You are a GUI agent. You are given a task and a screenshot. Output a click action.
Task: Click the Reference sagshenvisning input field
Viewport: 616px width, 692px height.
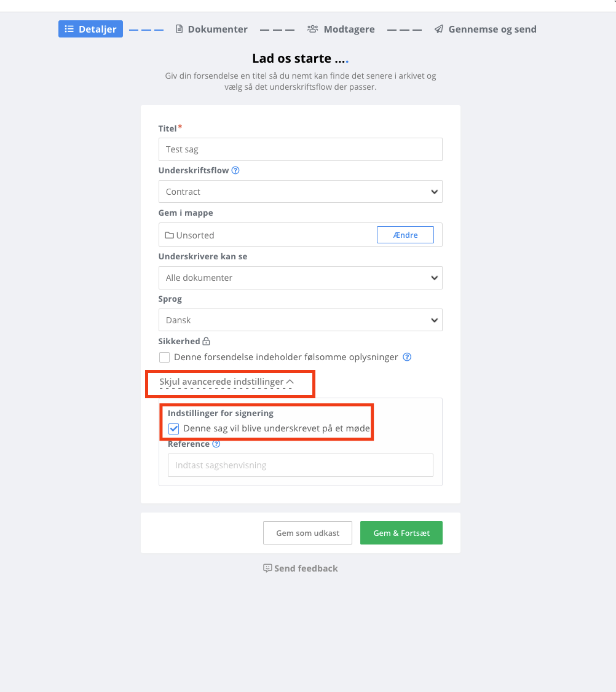[x=300, y=465]
